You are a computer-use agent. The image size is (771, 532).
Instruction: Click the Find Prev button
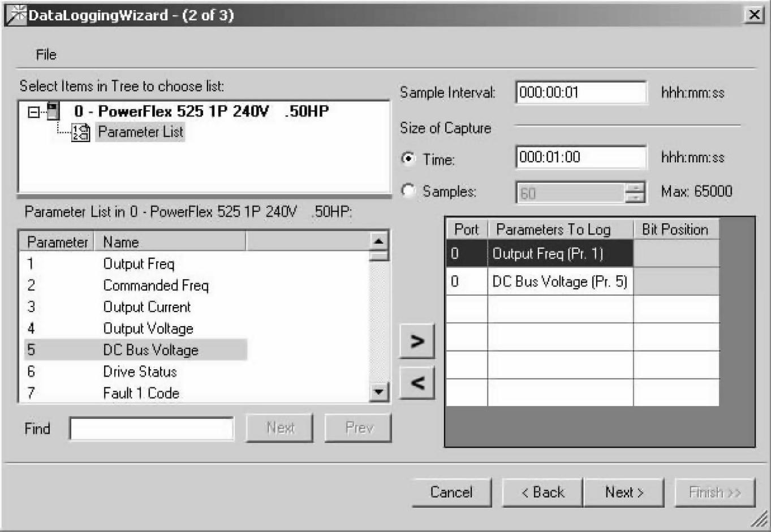click(359, 428)
